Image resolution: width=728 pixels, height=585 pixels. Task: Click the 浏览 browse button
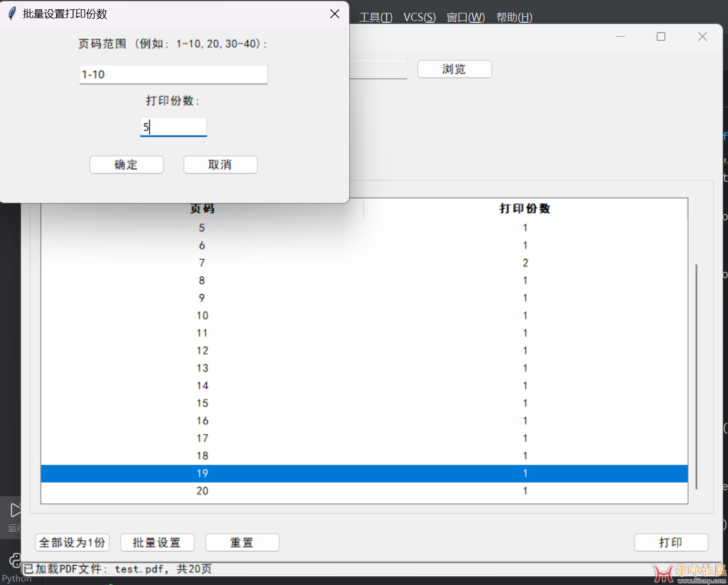[454, 69]
